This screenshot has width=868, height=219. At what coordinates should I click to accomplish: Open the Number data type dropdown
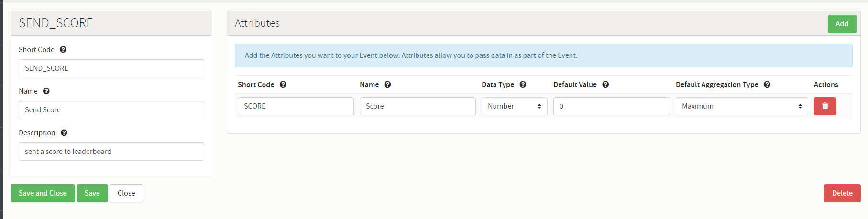(x=514, y=106)
